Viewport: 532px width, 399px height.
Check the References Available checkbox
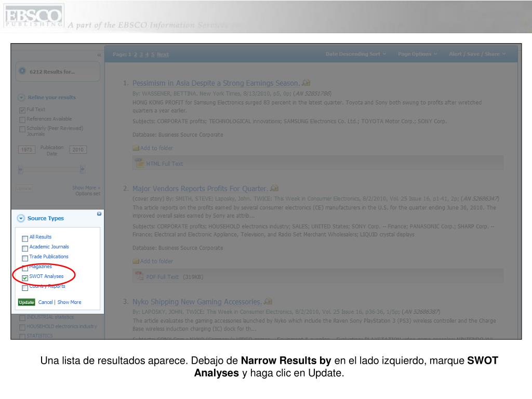click(22, 119)
